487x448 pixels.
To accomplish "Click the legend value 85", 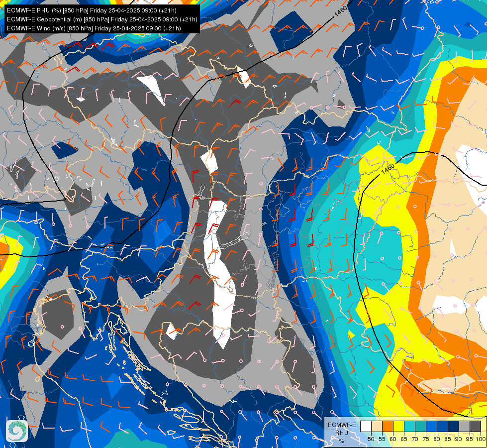I will (x=448, y=440).
